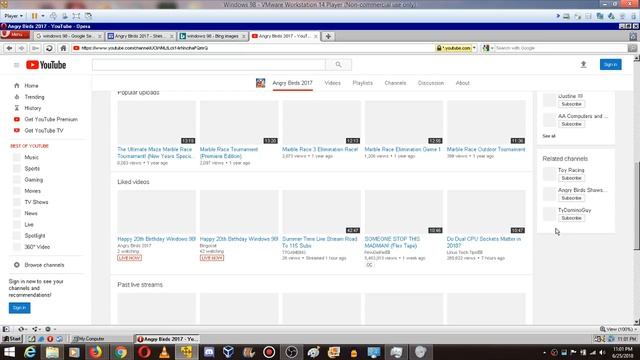Open Browse channels in sidebar

point(45,265)
